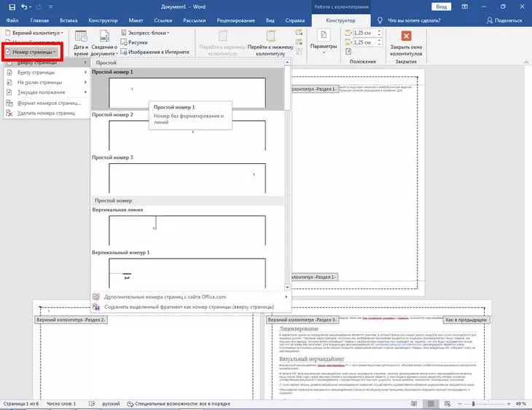Click the header top distance input field

coord(365,33)
